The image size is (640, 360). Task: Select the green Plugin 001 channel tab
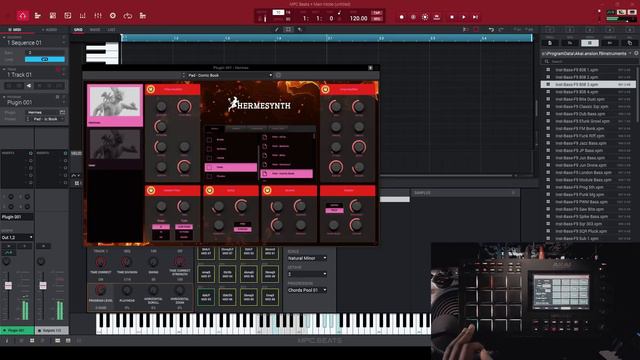pyautogui.click(x=17, y=330)
